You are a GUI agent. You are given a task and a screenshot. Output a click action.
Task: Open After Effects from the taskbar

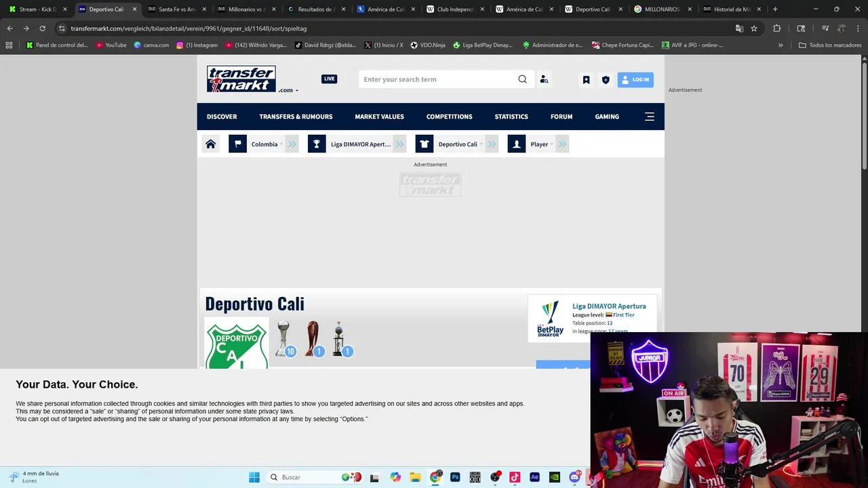(534, 477)
